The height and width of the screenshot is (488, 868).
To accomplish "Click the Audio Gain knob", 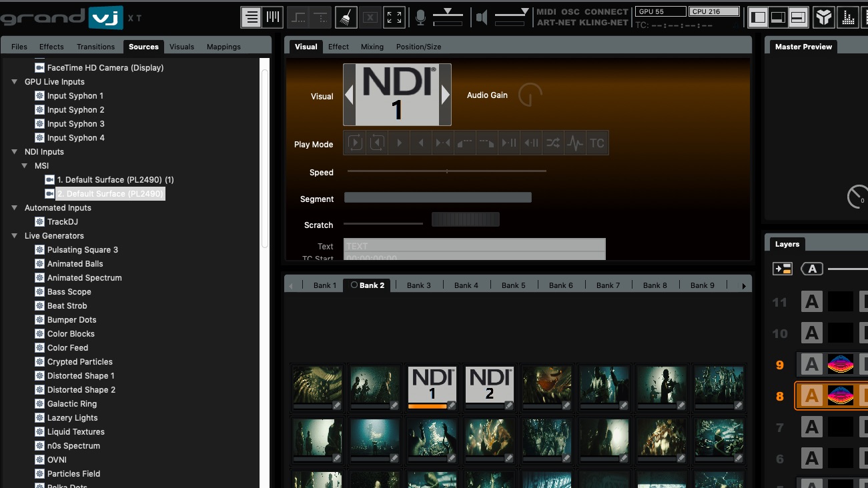I will pos(530,95).
